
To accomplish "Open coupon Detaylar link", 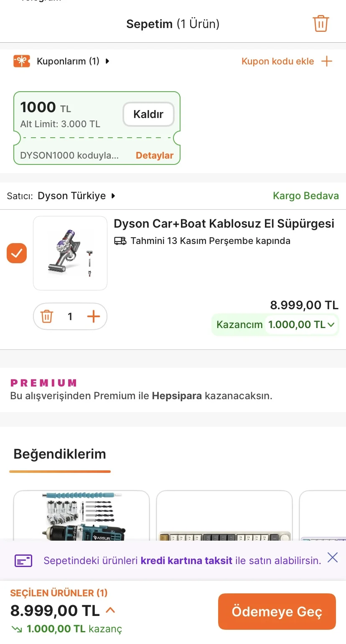I will click(154, 155).
